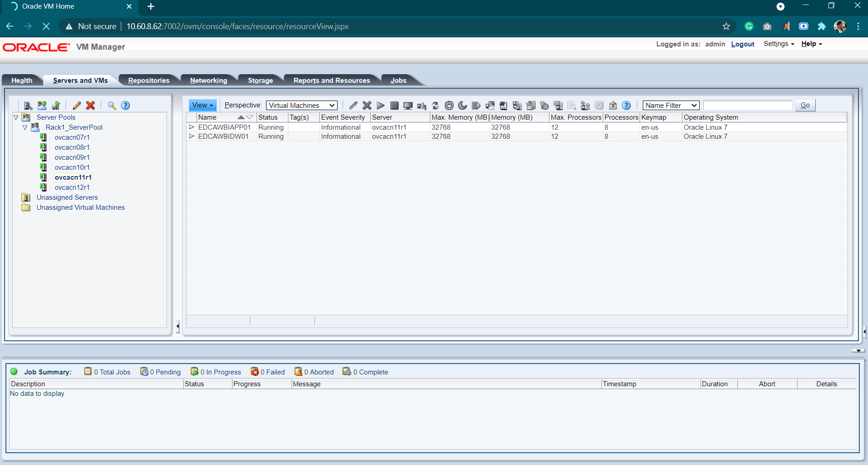Open the Unassigned Virtual Machines folder
This screenshot has width=868, height=465.
tap(81, 207)
